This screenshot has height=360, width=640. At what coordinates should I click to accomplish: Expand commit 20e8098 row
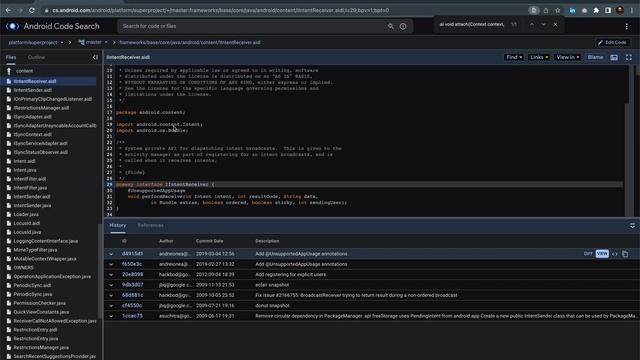[x=111, y=275]
